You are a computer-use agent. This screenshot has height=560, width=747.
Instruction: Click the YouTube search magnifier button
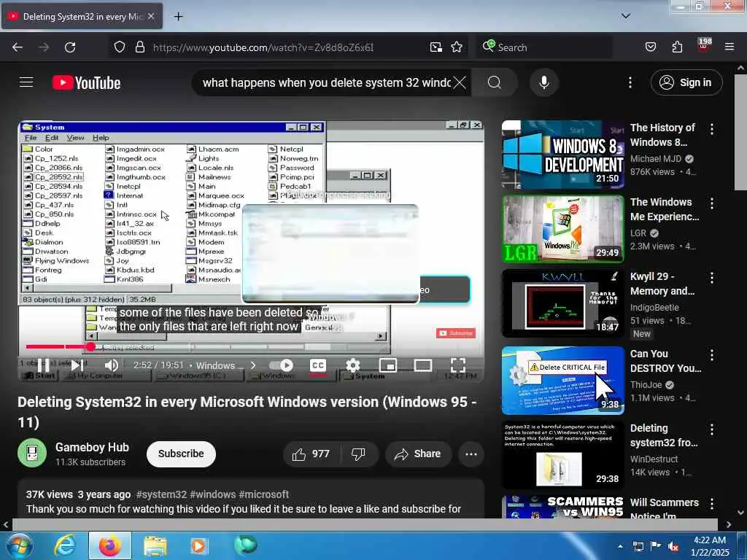495,83
